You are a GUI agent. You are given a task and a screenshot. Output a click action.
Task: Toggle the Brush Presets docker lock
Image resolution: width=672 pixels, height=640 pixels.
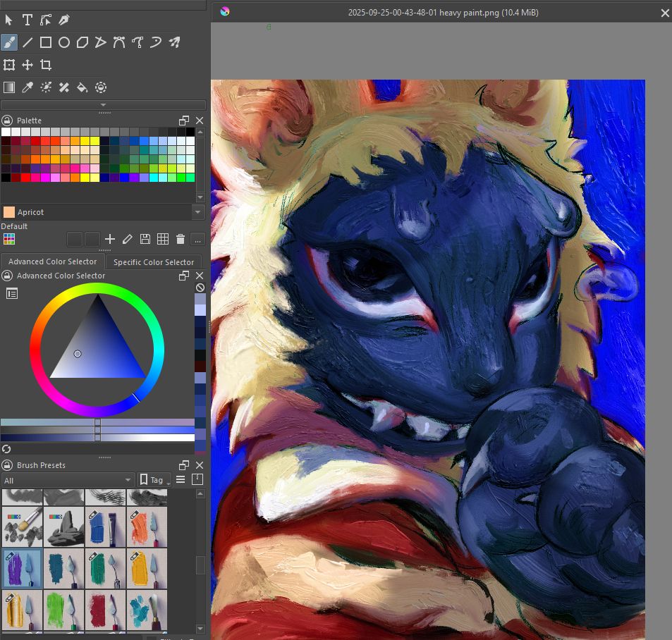pos(7,464)
